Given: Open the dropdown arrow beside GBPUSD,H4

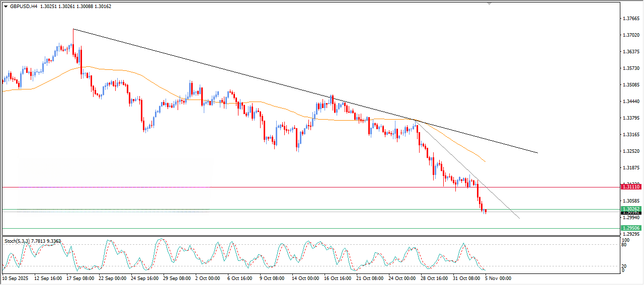Looking at the screenshot, I should tap(6, 7).
